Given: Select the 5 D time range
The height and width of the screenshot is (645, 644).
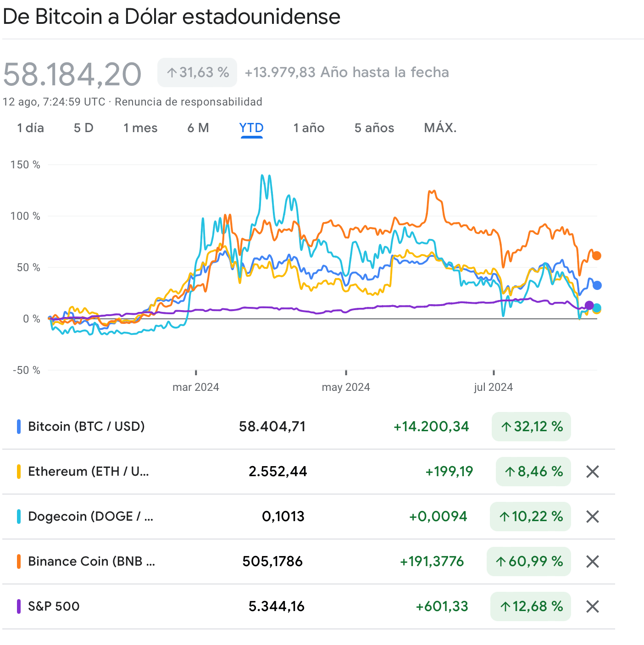Looking at the screenshot, I should [83, 128].
